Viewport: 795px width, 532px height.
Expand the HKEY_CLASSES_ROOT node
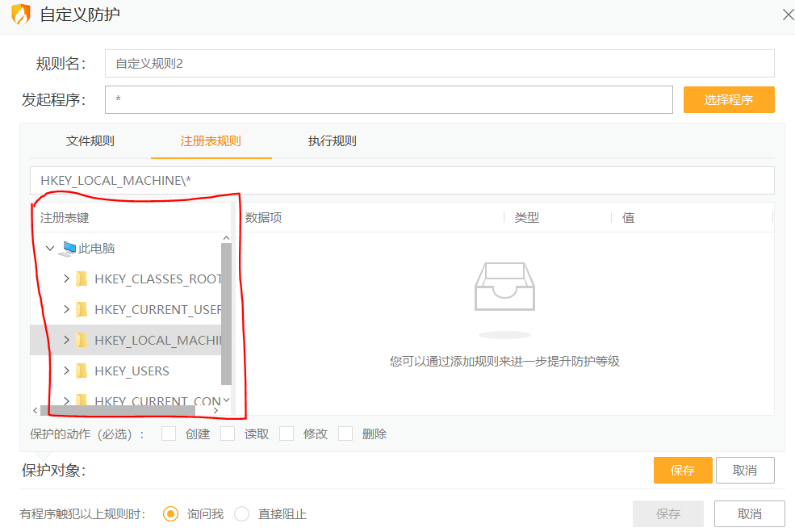pyautogui.click(x=66, y=279)
